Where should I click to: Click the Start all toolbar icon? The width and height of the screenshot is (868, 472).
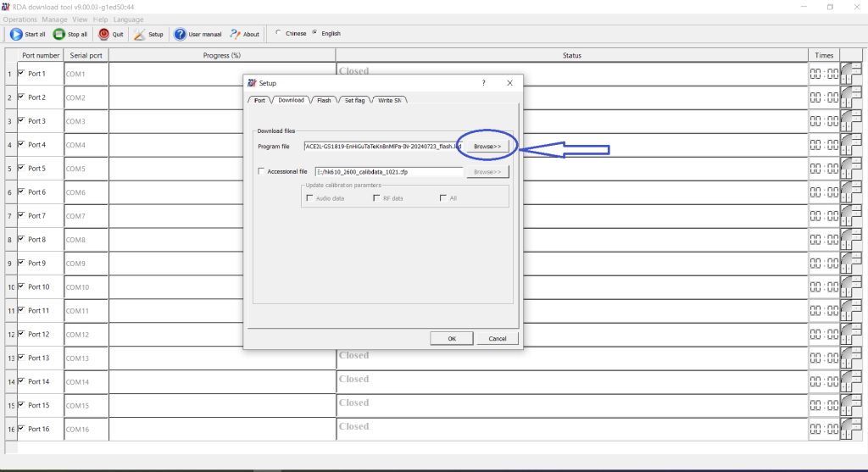coord(16,35)
